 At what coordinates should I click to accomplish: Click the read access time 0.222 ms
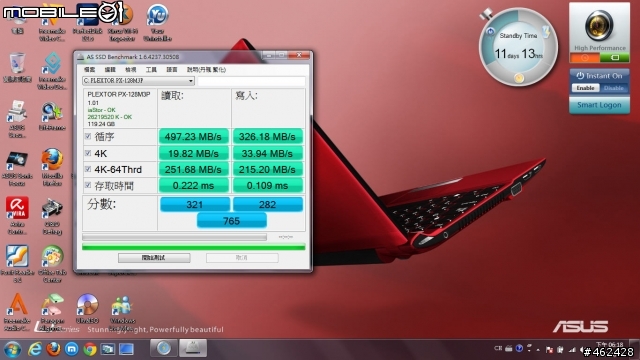[193, 186]
